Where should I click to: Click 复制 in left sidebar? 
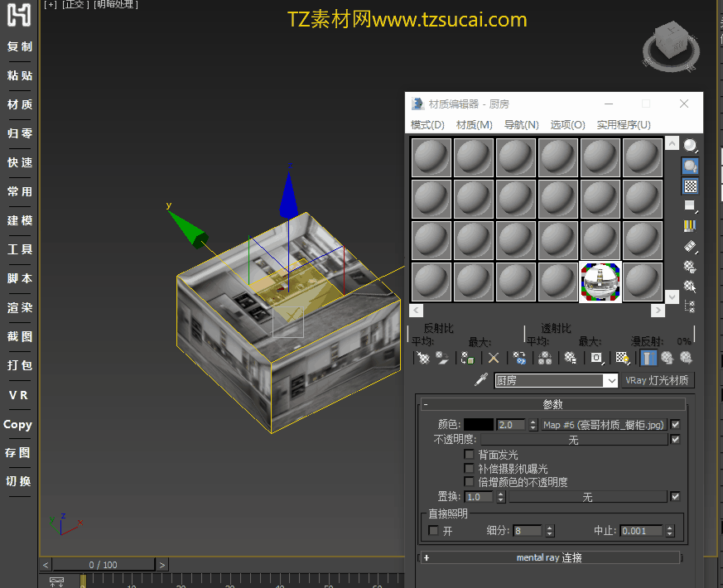19,46
